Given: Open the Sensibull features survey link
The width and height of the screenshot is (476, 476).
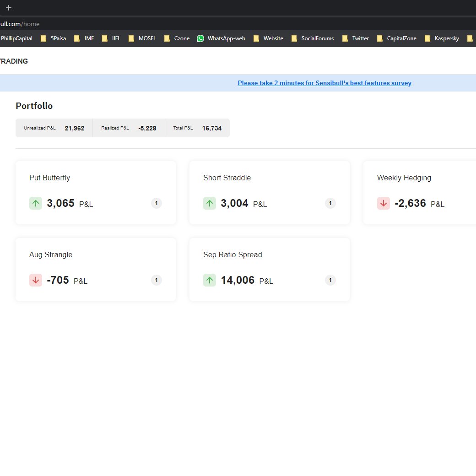Looking at the screenshot, I should pyautogui.click(x=325, y=83).
